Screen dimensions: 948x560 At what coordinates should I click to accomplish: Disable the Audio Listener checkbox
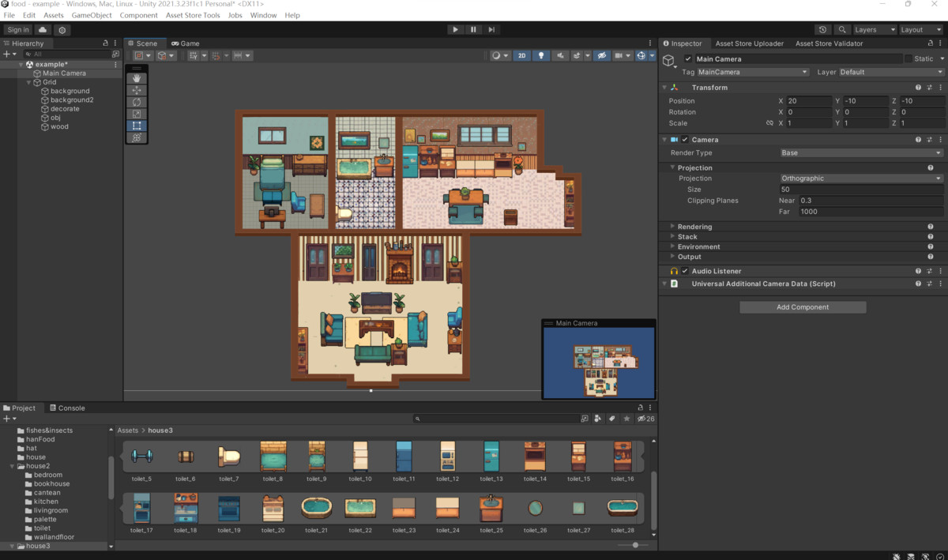coord(685,271)
